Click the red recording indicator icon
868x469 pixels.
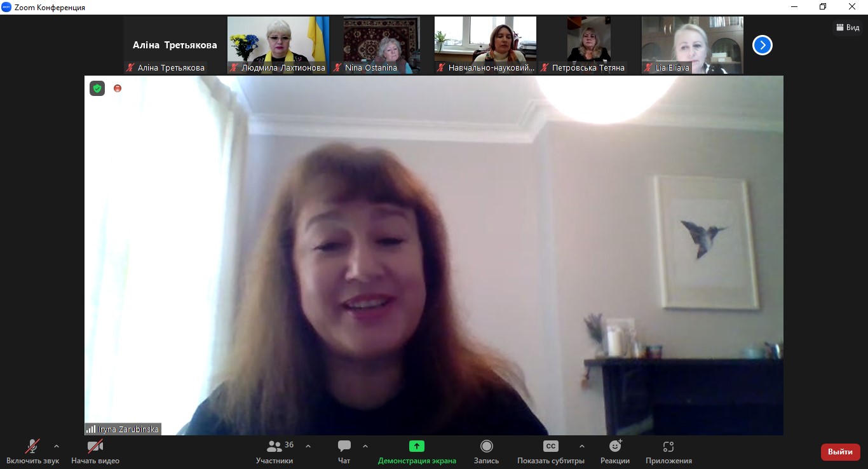pos(118,88)
